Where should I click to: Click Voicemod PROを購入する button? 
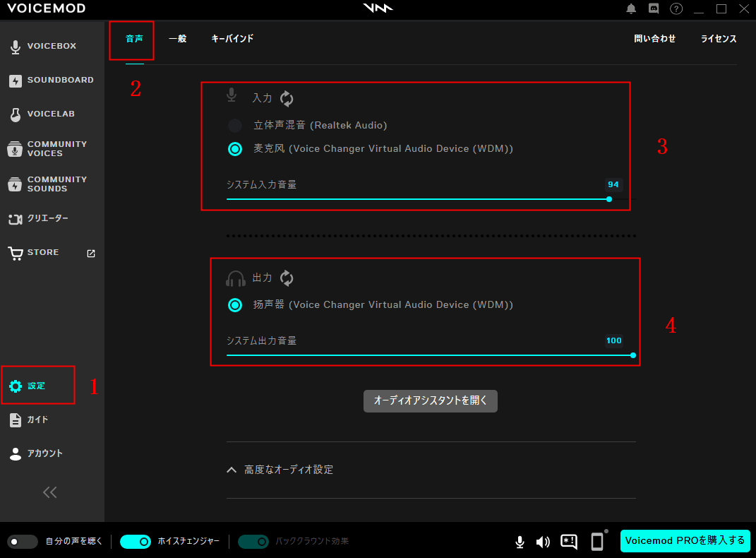click(x=685, y=540)
